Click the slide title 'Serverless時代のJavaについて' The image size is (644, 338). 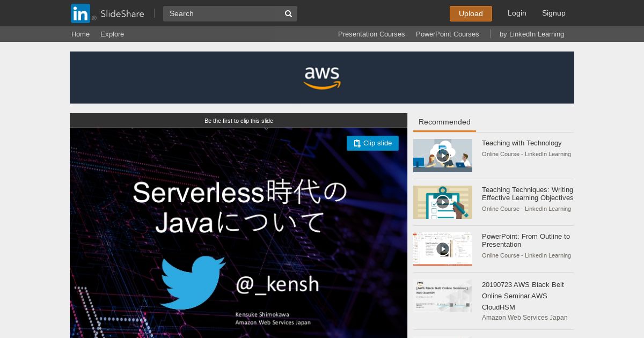point(239,207)
